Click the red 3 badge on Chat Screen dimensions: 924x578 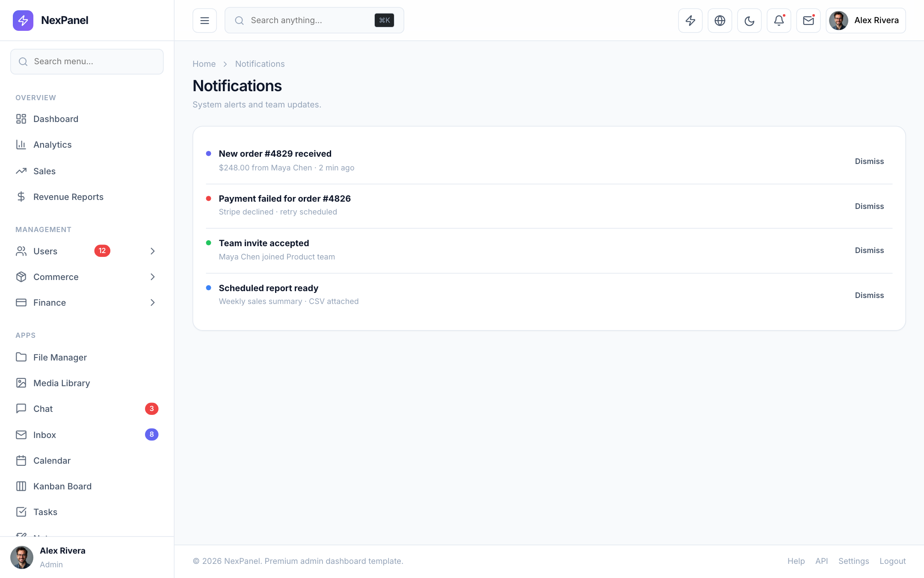pyautogui.click(x=151, y=408)
